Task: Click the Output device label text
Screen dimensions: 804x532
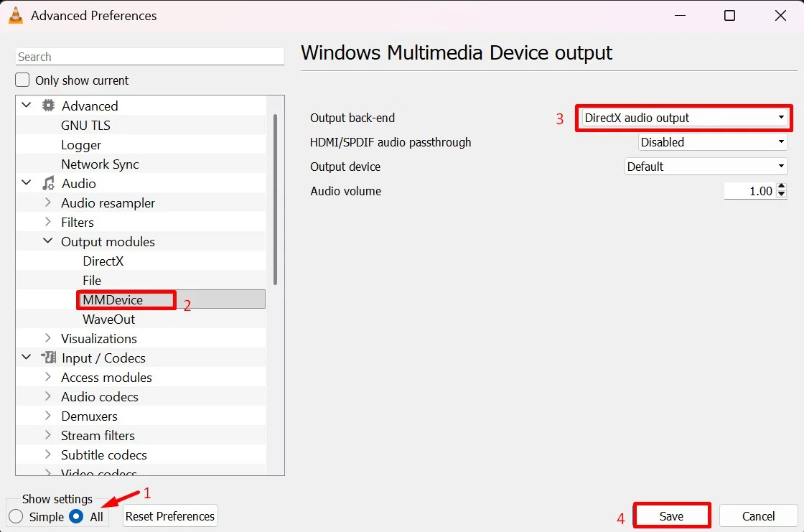Action: pos(345,167)
